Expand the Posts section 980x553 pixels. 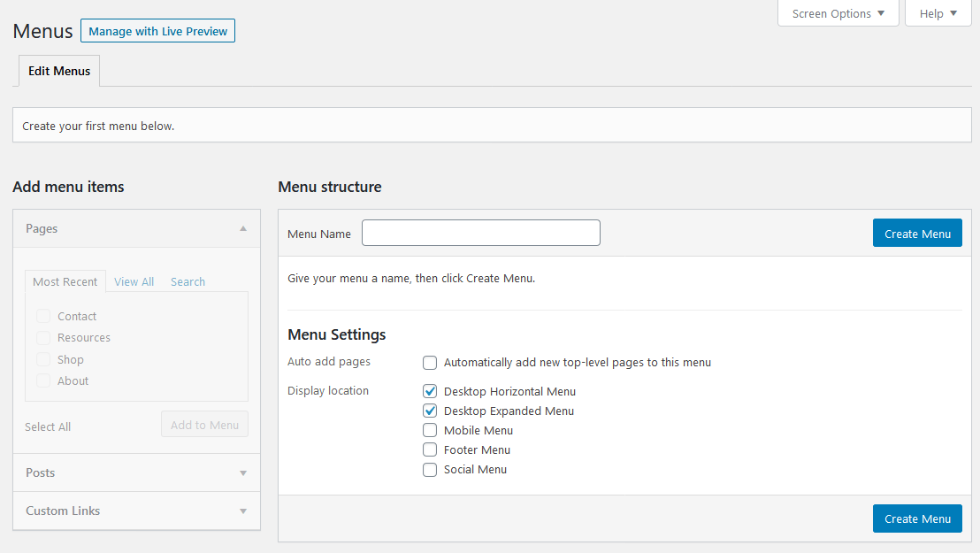pos(242,472)
